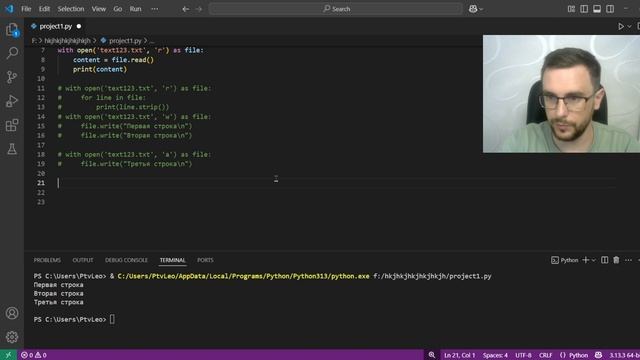
Task: Switch to the TERMINAL panel tab
Action: pyautogui.click(x=172, y=260)
